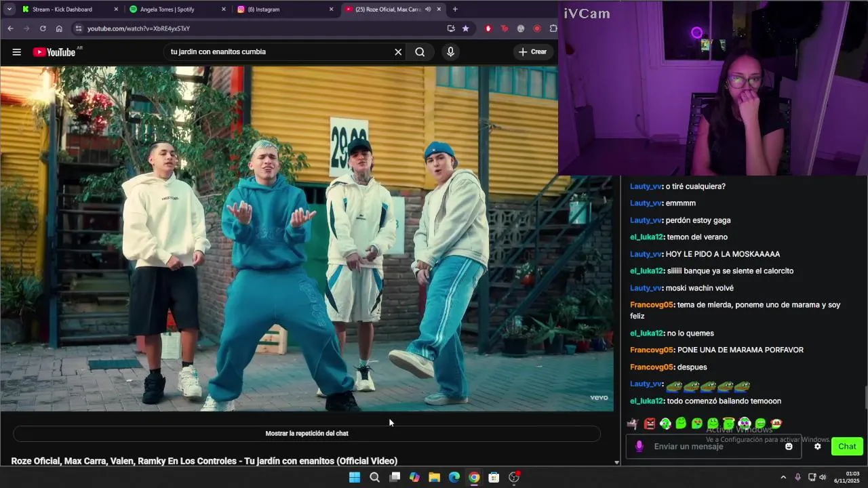The width and height of the screenshot is (868, 488).
Task: Expand hidden system tray icons
Action: click(783, 477)
